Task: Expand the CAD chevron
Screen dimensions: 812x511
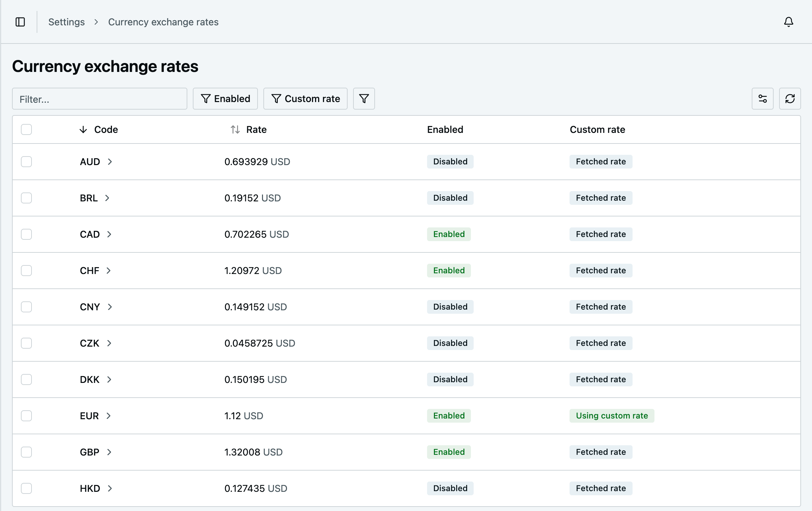Action: click(109, 234)
